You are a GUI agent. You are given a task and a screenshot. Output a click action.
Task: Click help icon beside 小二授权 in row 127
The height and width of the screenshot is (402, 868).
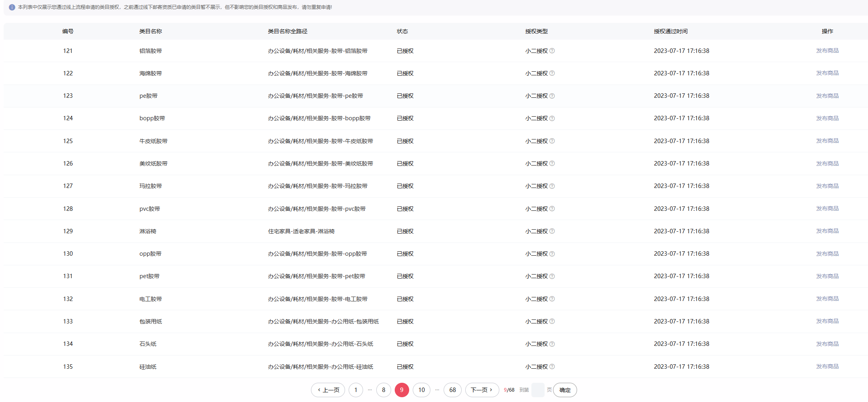552,186
